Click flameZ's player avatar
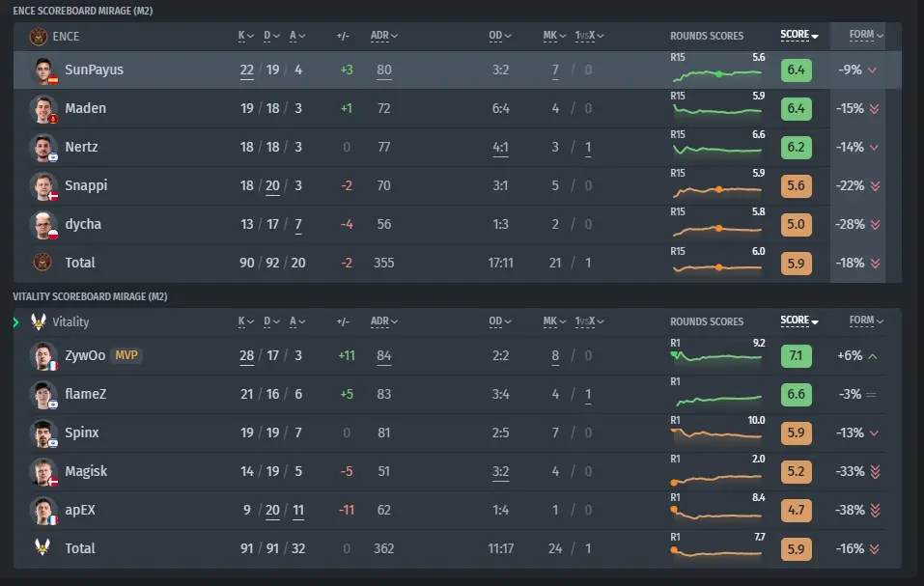This screenshot has height=586, width=924. click(x=43, y=395)
